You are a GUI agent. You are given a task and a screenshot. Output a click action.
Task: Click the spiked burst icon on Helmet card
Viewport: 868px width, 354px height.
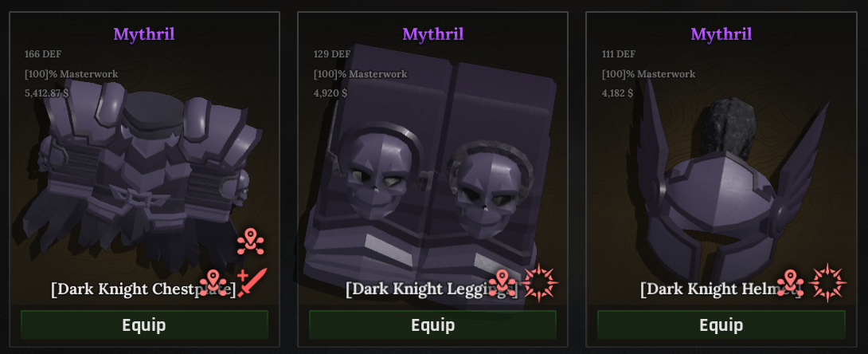tap(827, 282)
